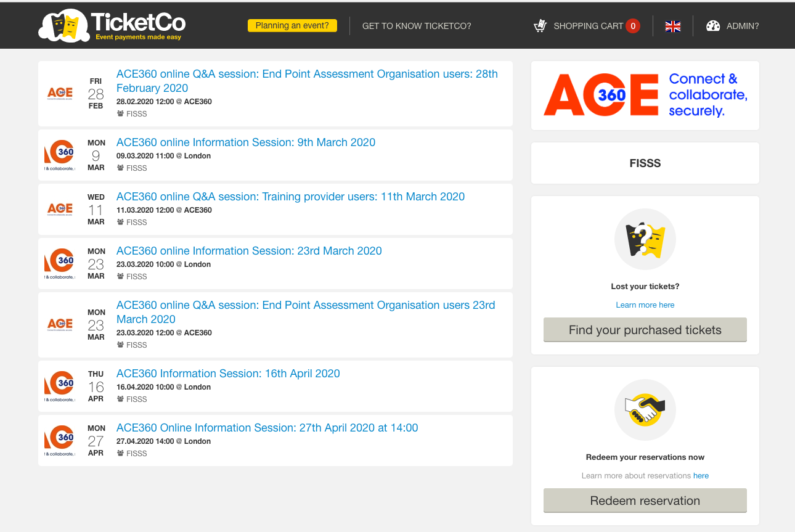Click the 'Lost your tickets?' heading
The image size is (795, 532).
coord(645,287)
